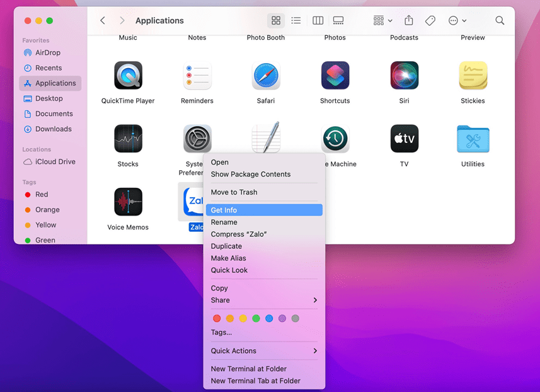Open the QuickTime Player app icon
540x392 pixels.
tap(128, 76)
